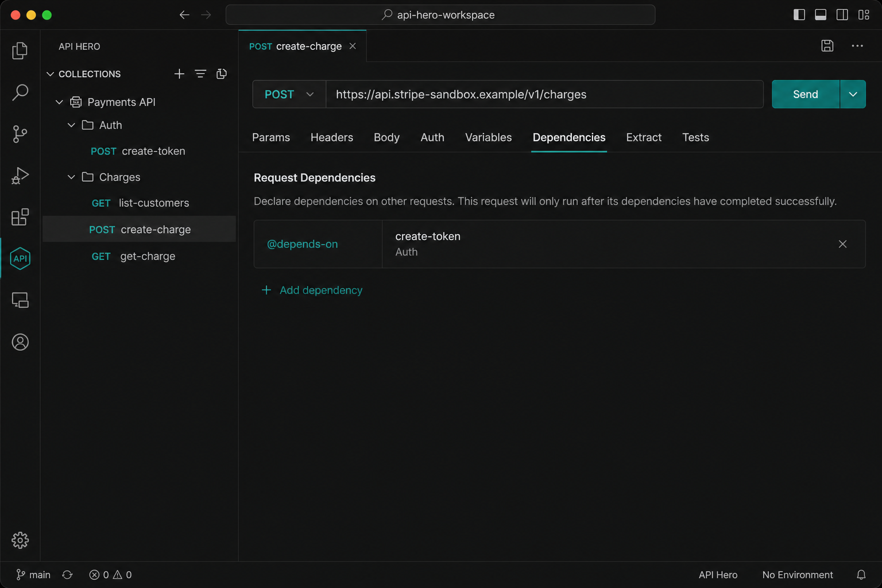This screenshot has width=882, height=588.
Task: Close the create-charge editor tab
Action: coord(353,46)
